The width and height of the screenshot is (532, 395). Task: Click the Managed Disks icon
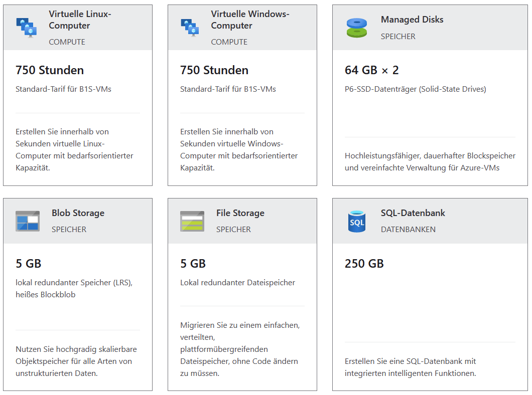click(x=357, y=28)
